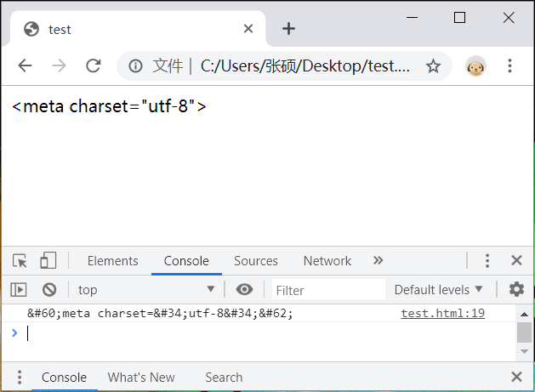
Task: Open the DevTools customize menu icon
Action: point(487,261)
